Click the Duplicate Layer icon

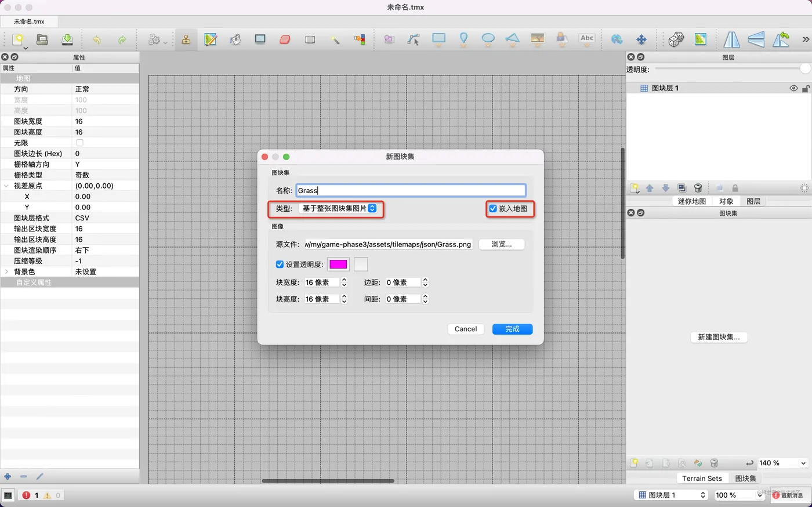point(682,188)
